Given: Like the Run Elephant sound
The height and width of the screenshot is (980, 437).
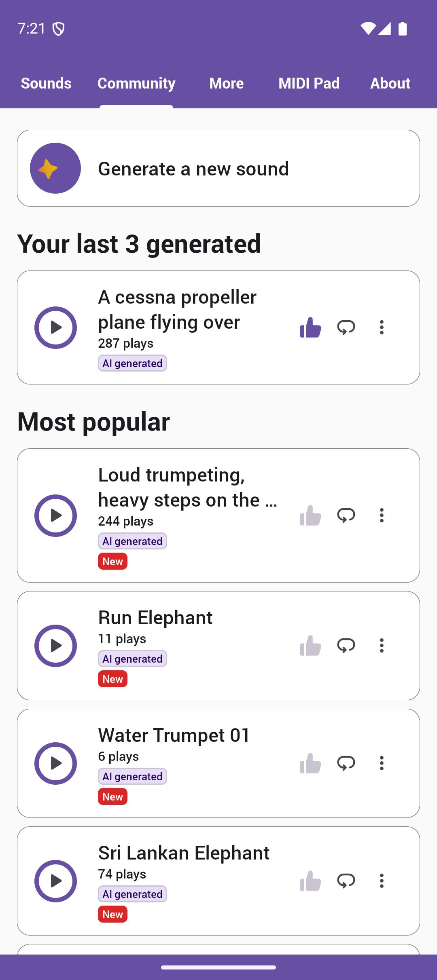Looking at the screenshot, I should tap(310, 646).
